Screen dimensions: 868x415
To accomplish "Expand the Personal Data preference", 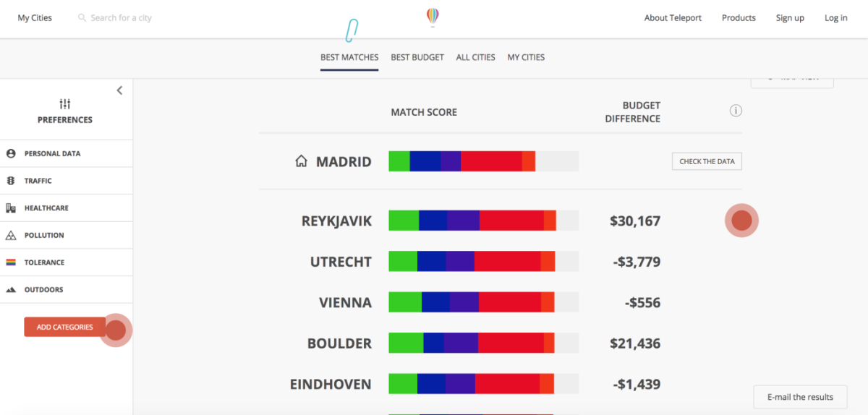I will [52, 153].
